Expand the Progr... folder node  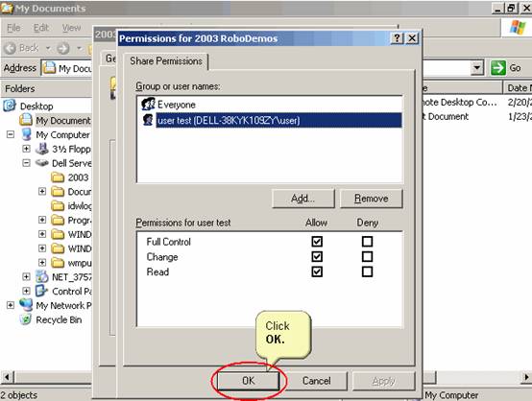(x=42, y=220)
